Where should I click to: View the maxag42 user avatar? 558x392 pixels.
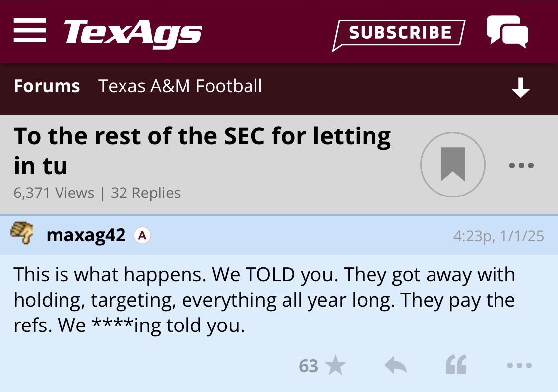coord(22,233)
